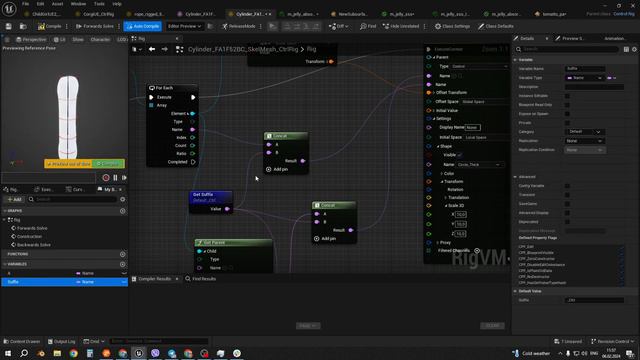Open the Parent Type Control dropdown
Viewport: 640px width, 360px height.
click(479, 66)
